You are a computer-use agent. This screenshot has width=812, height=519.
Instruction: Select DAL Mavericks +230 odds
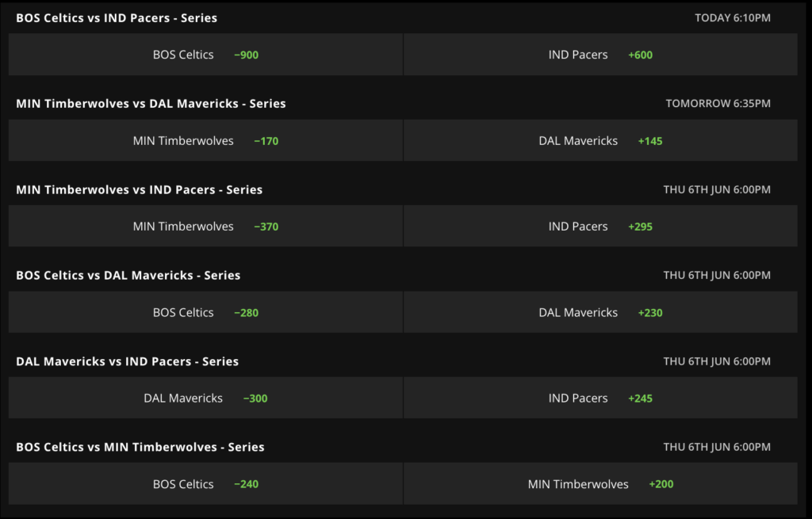point(600,312)
